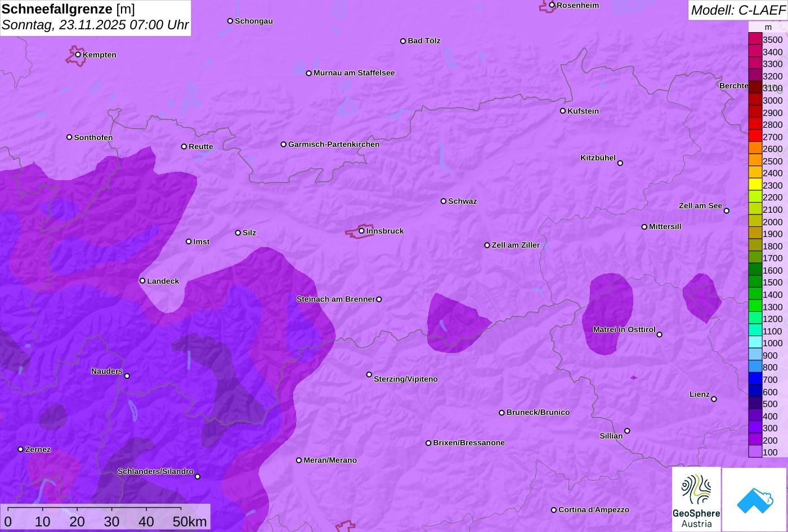
Task: Click the yellow 2300 legend swatch
Action: (x=755, y=184)
